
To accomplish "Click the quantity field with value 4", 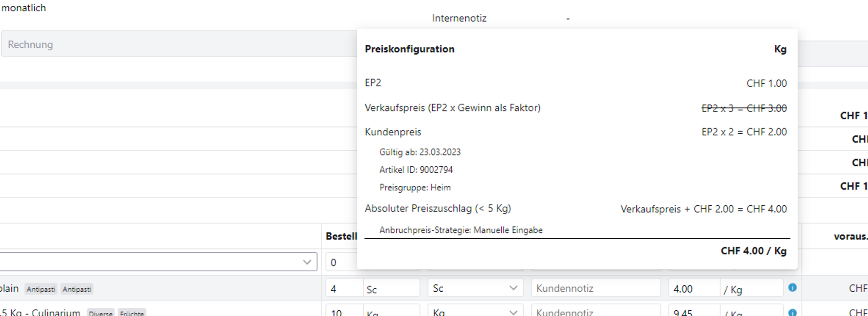I will (344, 289).
